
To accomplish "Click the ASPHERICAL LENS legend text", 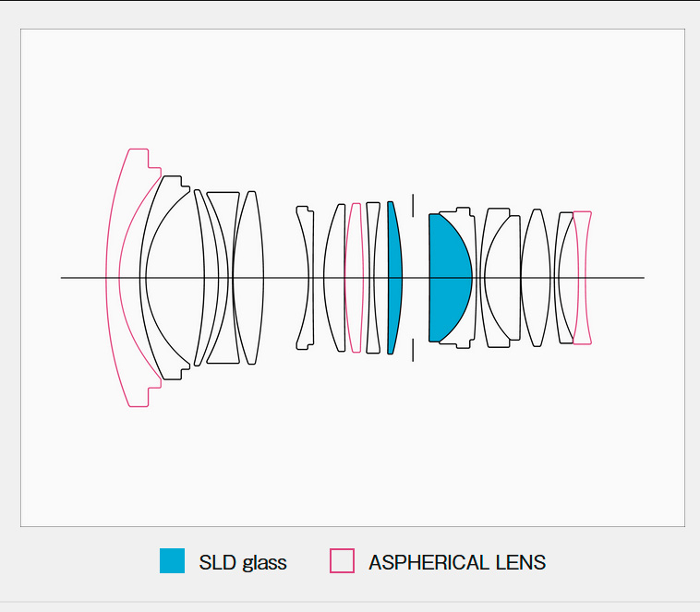I will 457,562.
